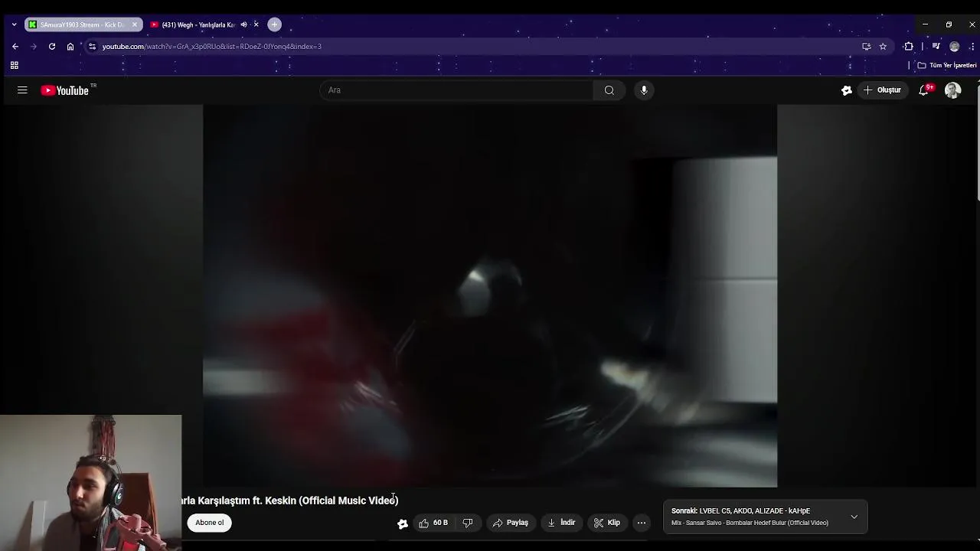Like the video with the thumbs up
980x551 pixels.
tap(433, 523)
